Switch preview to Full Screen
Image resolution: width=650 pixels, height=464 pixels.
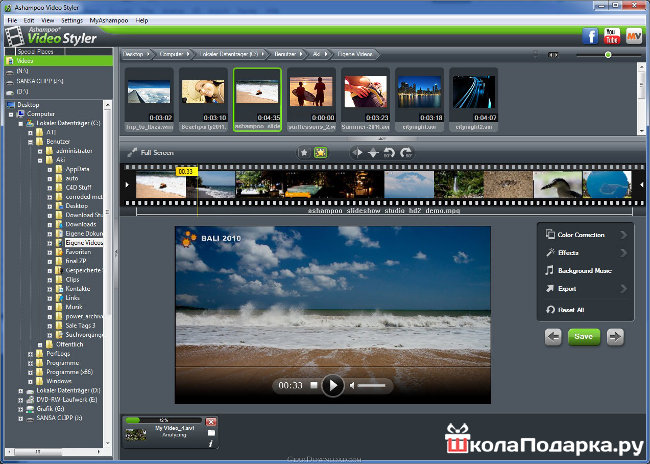pyautogui.click(x=151, y=153)
